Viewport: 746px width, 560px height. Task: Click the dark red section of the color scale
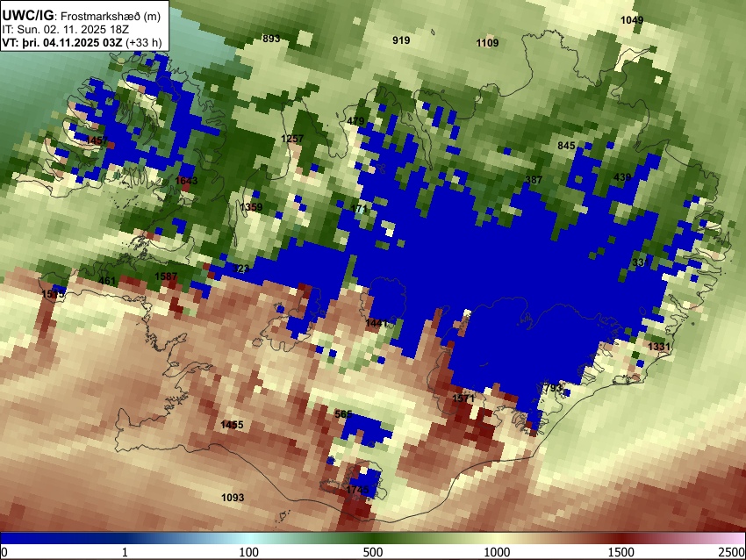pyautogui.click(x=621, y=538)
